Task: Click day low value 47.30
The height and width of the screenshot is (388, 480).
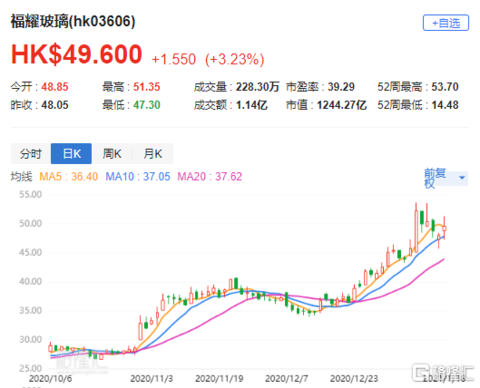Action: coord(147,105)
